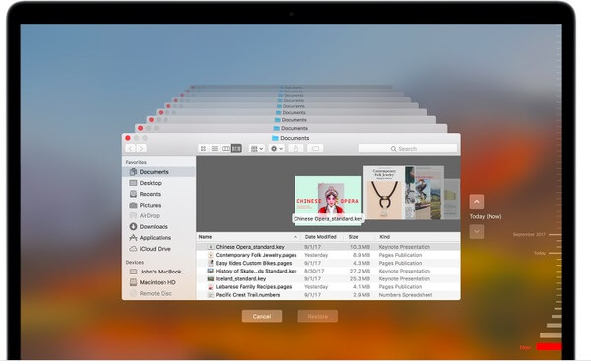Open Pictures in the sidebar
The height and width of the screenshot is (364, 591).
click(159, 205)
